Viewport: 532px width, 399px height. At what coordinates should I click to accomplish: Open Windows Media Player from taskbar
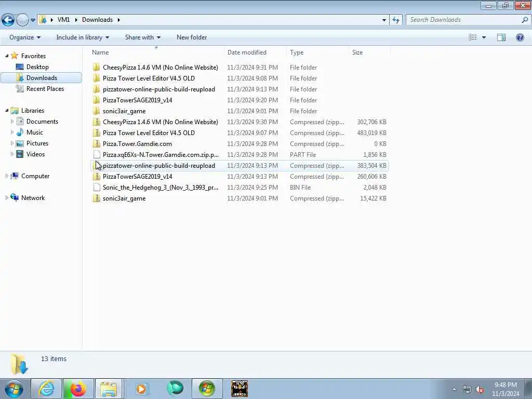(x=141, y=389)
